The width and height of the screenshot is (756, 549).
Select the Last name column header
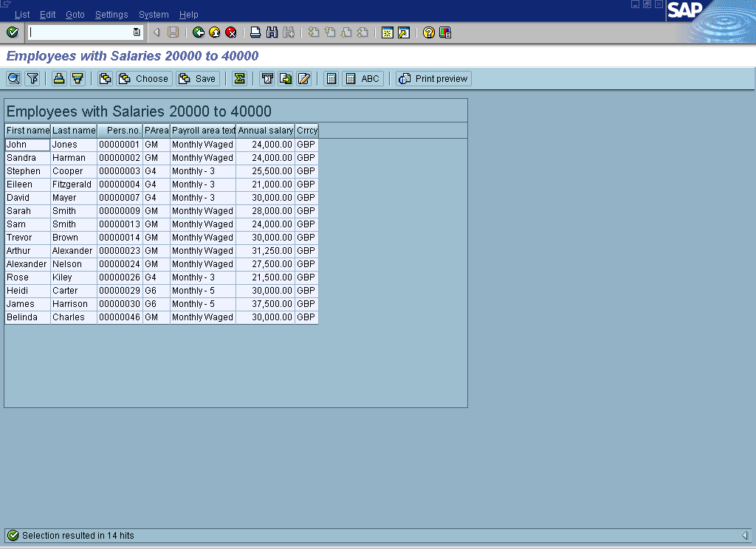click(74, 131)
